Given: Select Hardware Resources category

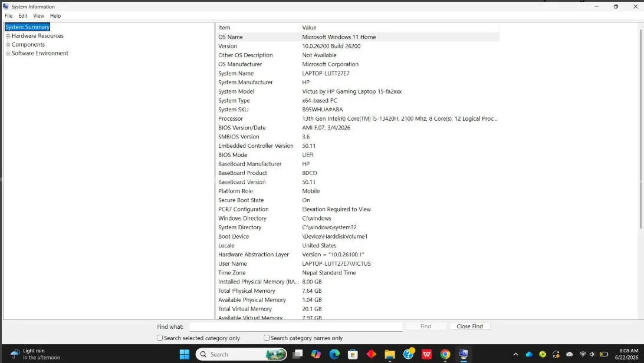Looking at the screenshot, I should (38, 36).
